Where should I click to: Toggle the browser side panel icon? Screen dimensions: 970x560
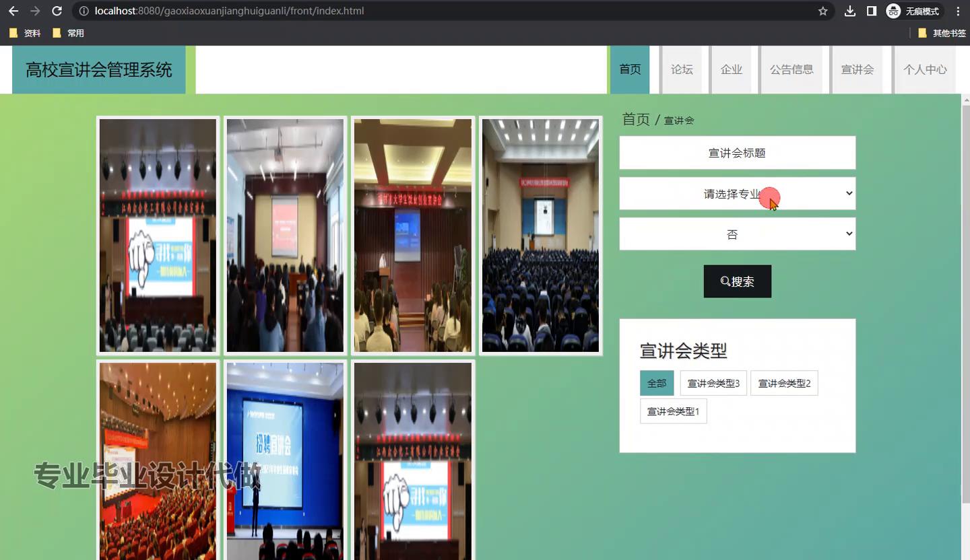click(872, 11)
